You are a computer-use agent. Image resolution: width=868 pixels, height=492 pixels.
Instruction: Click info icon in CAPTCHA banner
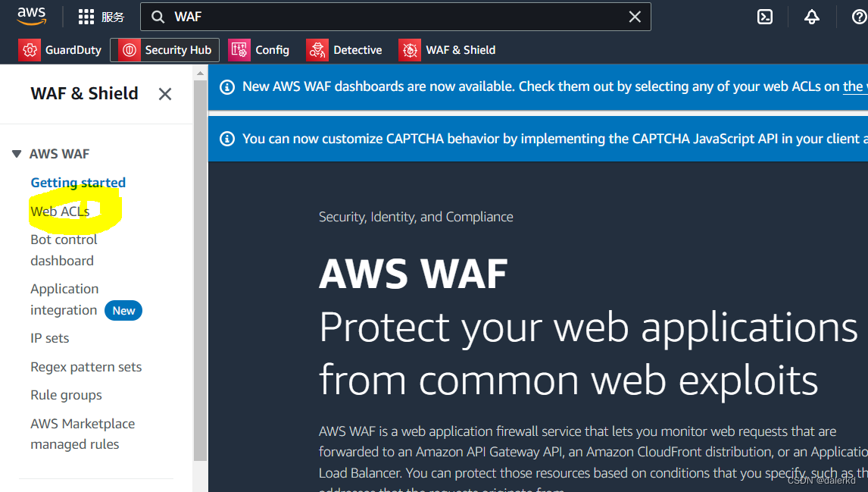pyautogui.click(x=227, y=139)
